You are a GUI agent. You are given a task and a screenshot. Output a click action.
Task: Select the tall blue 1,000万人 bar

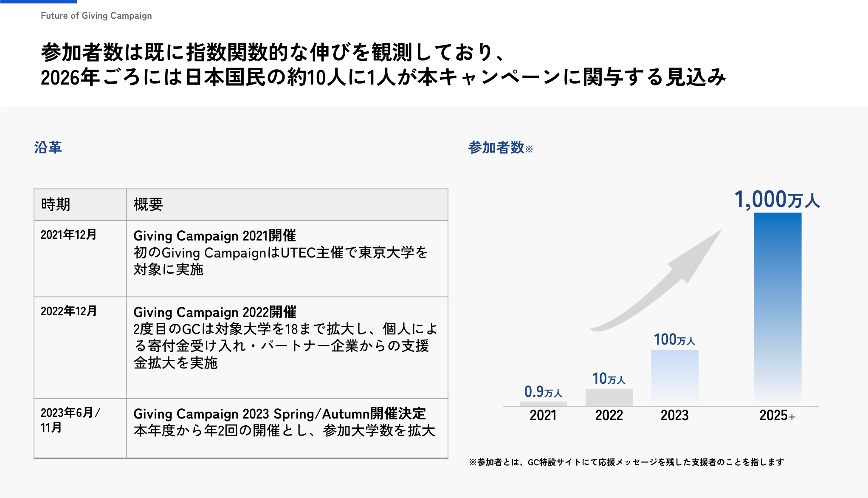coord(777,308)
